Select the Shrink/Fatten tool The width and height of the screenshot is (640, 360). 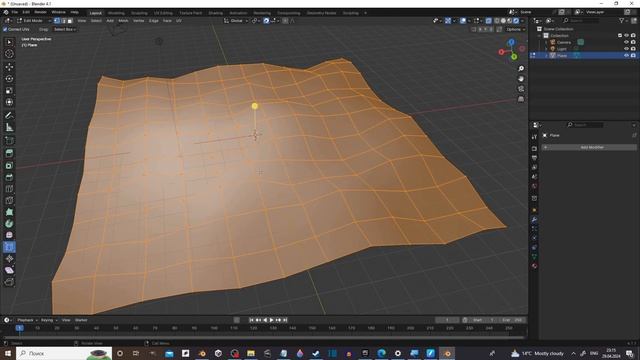pos(9,258)
